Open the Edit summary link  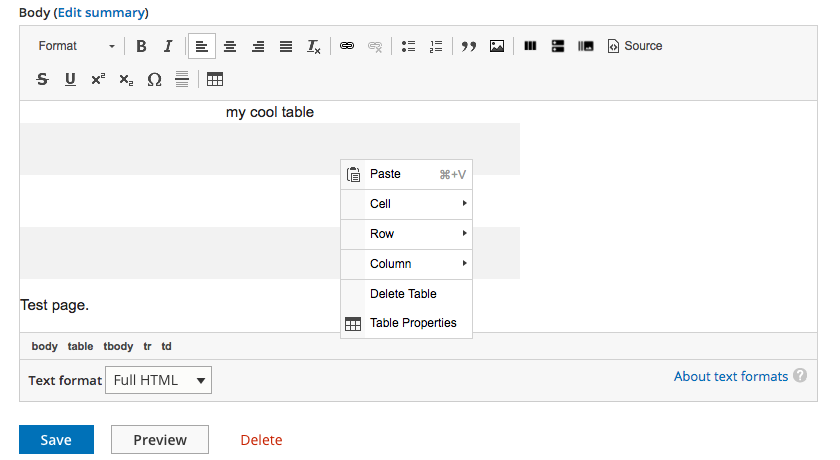(101, 12)
